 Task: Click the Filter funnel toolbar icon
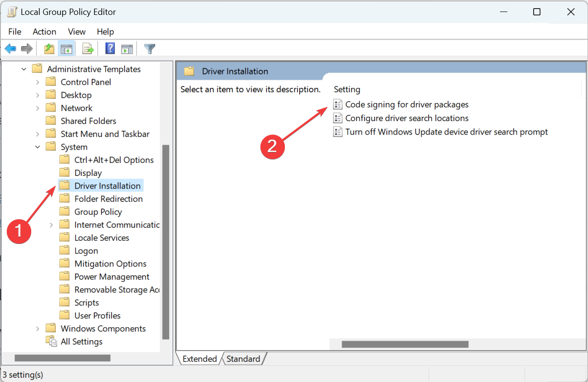(150, 49)
